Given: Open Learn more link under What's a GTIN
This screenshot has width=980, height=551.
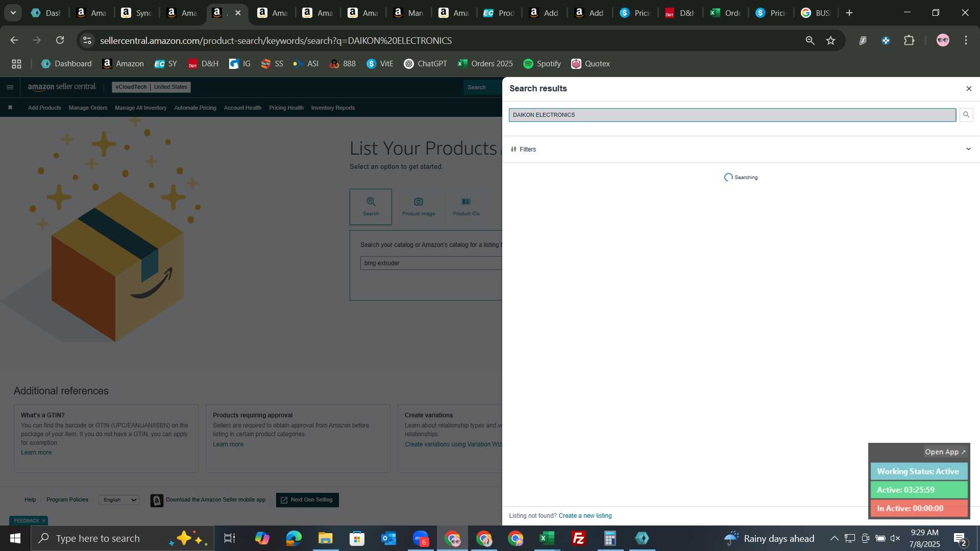Looking at the screenshot, I should click(36, 453).
